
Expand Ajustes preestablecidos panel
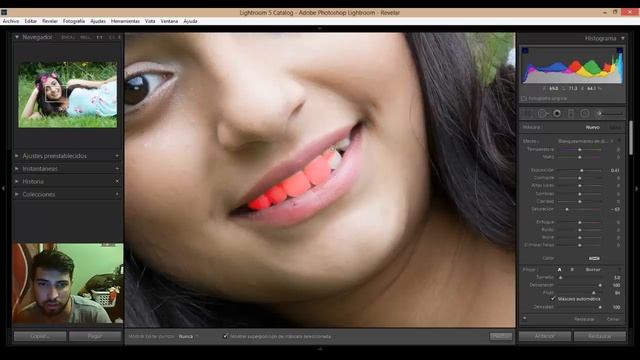coord(17,156)
